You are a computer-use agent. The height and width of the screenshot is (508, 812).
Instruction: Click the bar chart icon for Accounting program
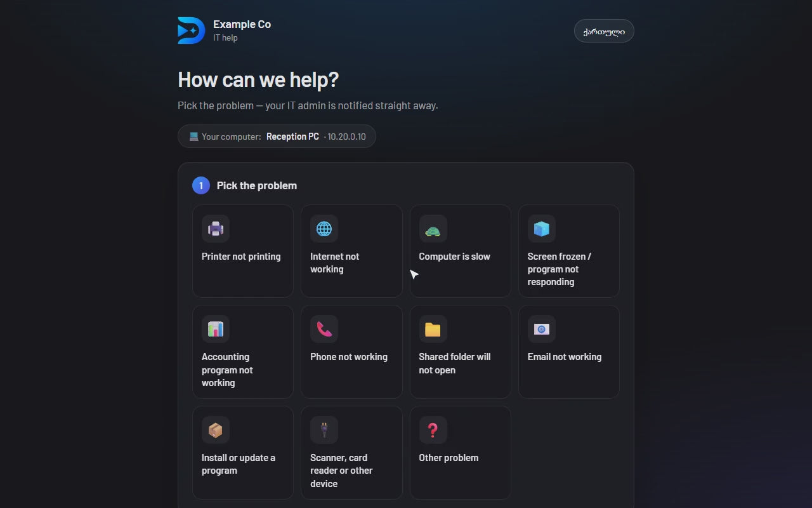[x=216, y=329]
